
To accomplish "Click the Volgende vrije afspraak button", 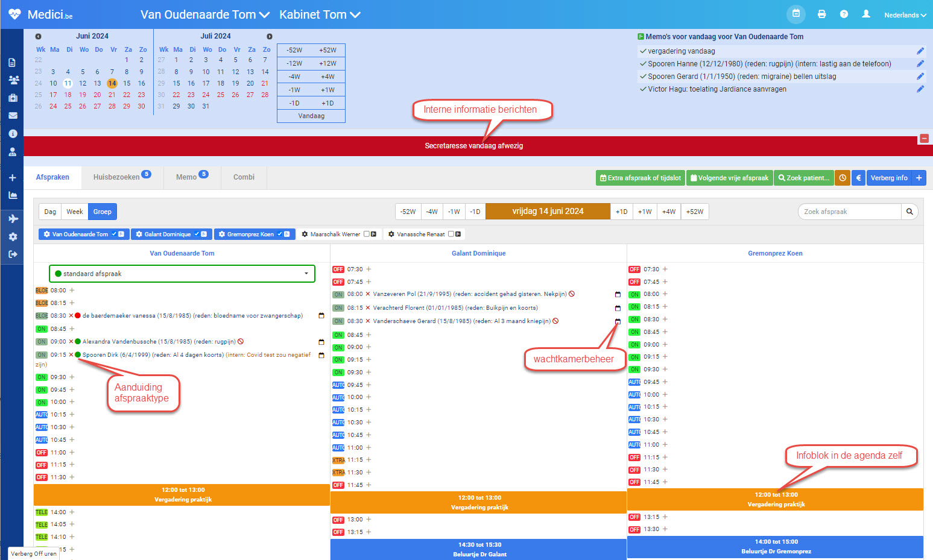I will pyautogui.click(x=729, y=177).
